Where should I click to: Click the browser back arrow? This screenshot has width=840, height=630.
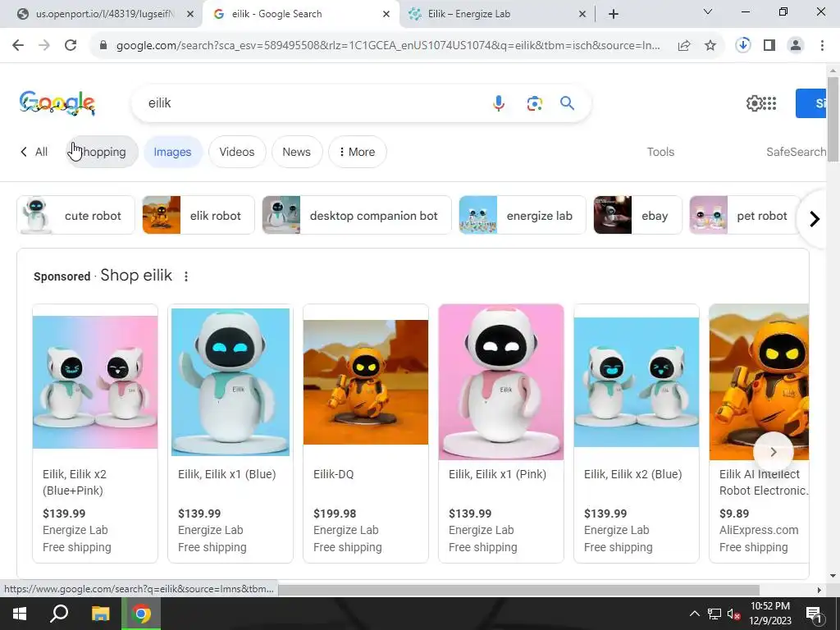tap(18, 46)
